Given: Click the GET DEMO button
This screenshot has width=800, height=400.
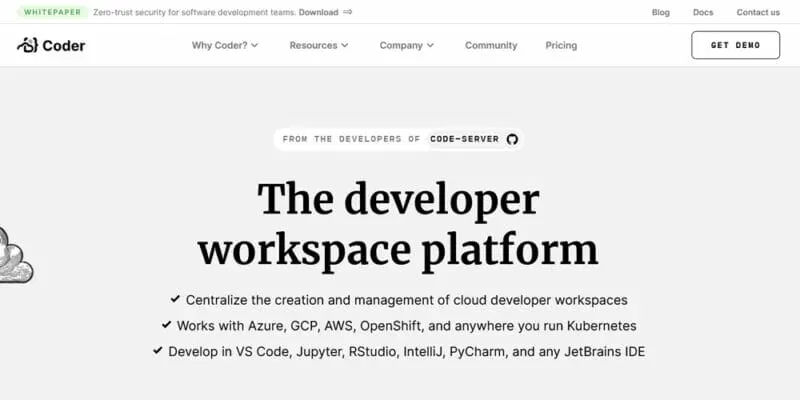Looking at the screenshot, I should coord(735,45).
